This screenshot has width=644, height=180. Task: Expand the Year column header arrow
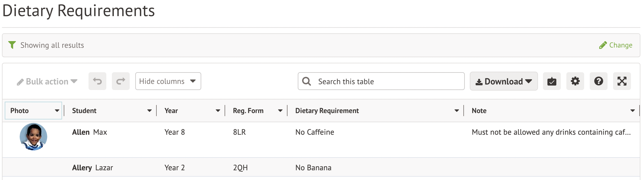click(x=218, y=111)
